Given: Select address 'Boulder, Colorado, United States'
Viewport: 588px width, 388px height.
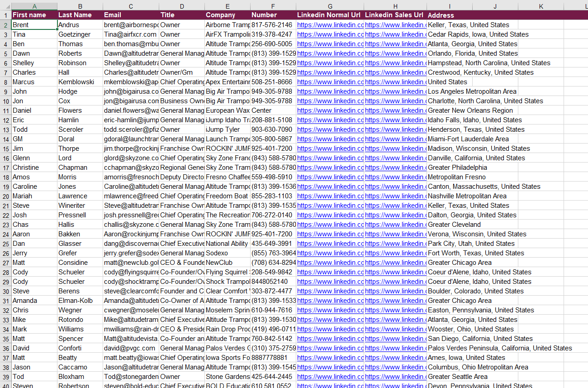Looking at the screenshot, I should point(475,291).
